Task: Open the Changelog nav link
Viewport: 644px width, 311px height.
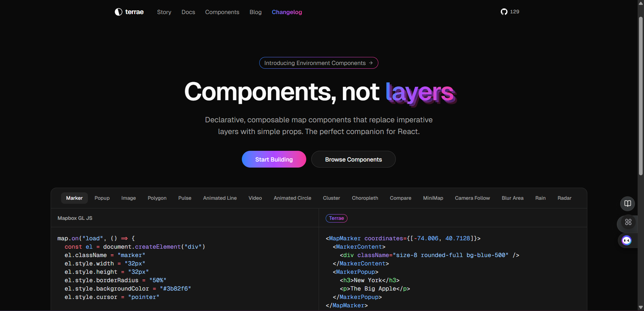Action: (287, 12)
